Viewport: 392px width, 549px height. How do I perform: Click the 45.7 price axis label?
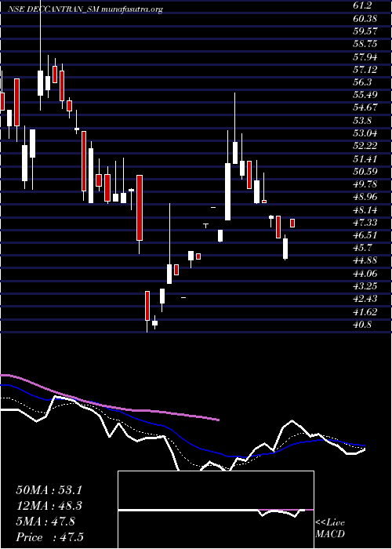(x=363, y=248)
